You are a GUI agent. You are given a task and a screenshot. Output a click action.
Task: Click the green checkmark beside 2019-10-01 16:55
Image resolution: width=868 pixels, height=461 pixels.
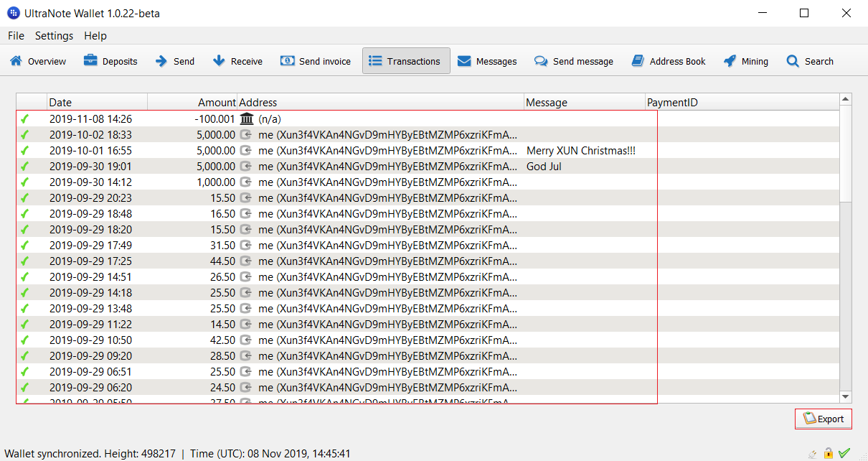[x=24, y=150]
